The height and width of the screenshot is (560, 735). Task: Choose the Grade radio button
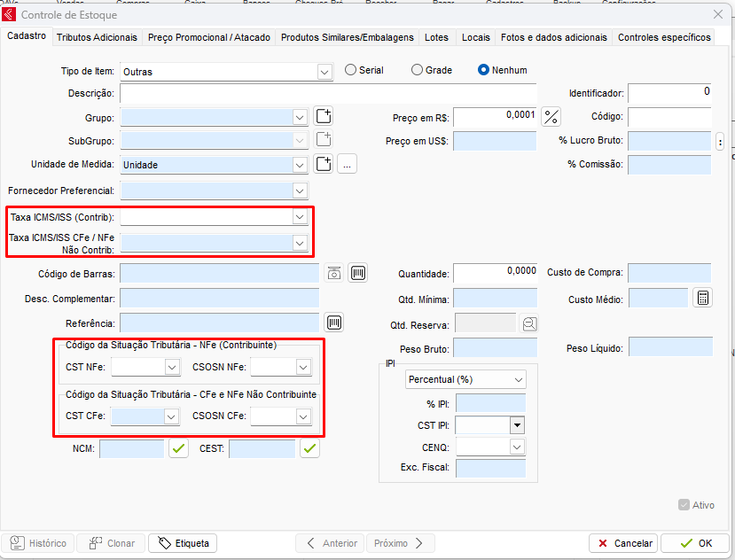point(418,70)
